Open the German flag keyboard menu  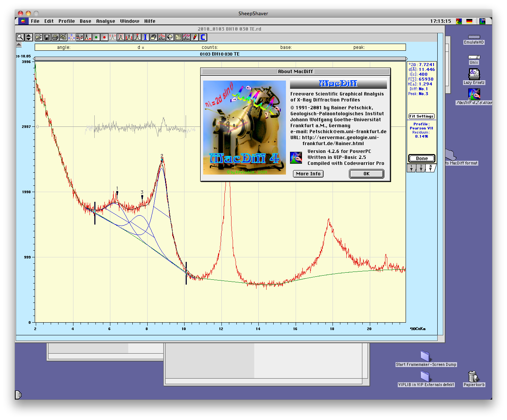[x=469, y=21]
